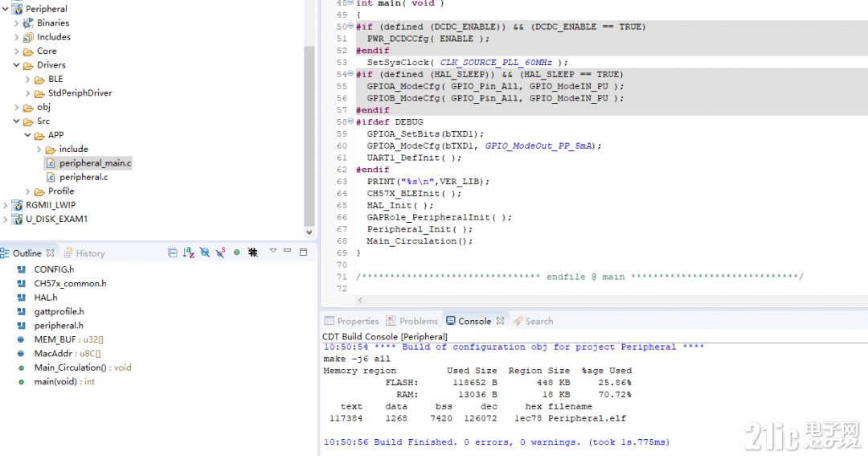Minimize the Outline panel

click(287, 251)
